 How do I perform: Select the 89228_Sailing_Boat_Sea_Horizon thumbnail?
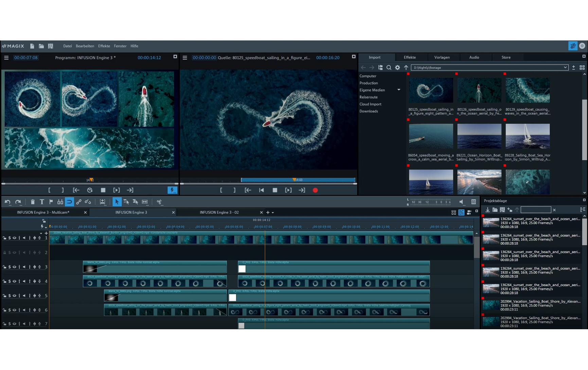point(527,136)
